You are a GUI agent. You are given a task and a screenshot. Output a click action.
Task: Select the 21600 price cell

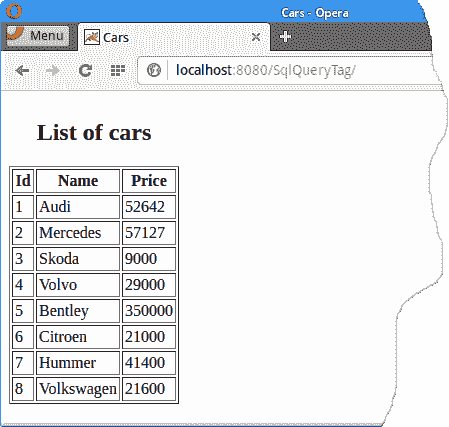[x=149, y=389]
